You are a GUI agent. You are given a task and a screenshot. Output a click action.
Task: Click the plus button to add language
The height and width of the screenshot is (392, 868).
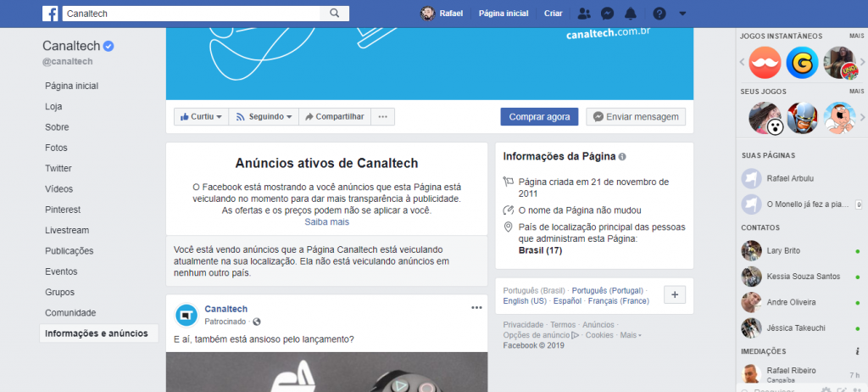tap(674, 295)
